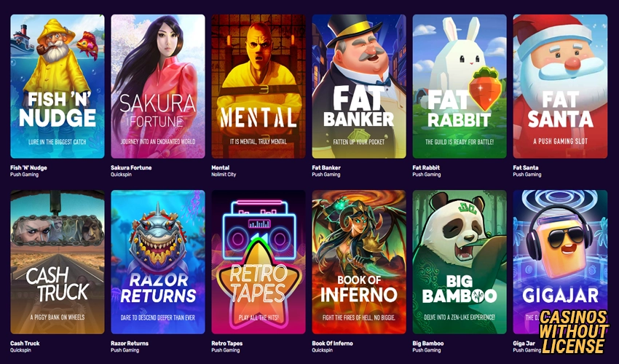Select the Razor Returns shark tile
619x364 pixels.
(158, 262)
